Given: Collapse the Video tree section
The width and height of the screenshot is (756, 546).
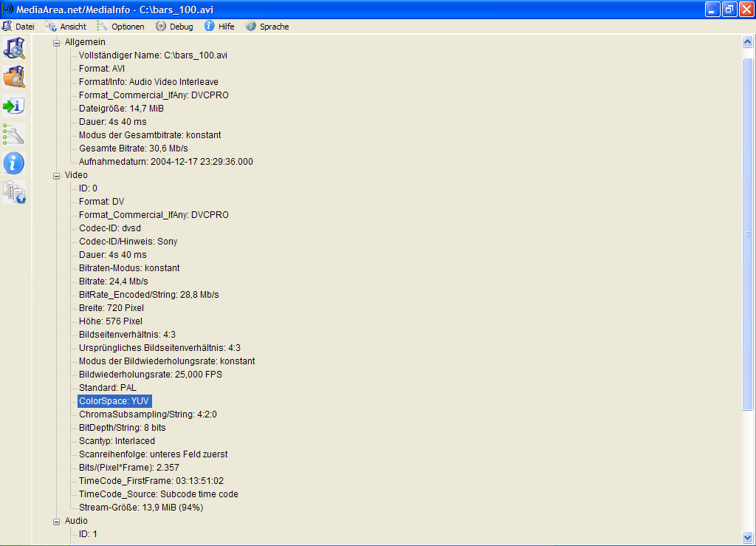Looking at the screenshot, I should point(56,176).
